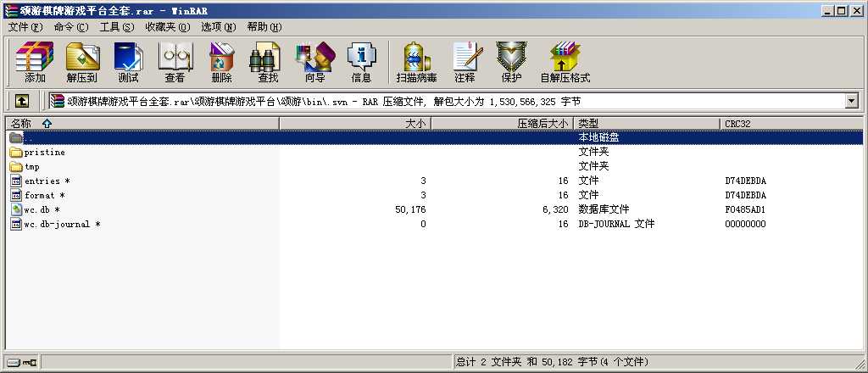This screenshot has width=868, height=373.
Task: Select the "wc.db-journal *" file name
Action: (63, 224)
